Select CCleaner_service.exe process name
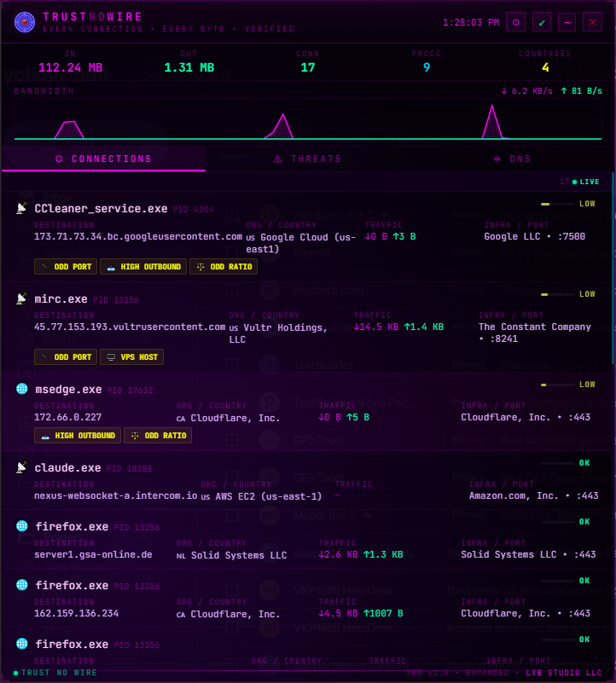The height and width of the screenshot is (683, 616). 101,209
